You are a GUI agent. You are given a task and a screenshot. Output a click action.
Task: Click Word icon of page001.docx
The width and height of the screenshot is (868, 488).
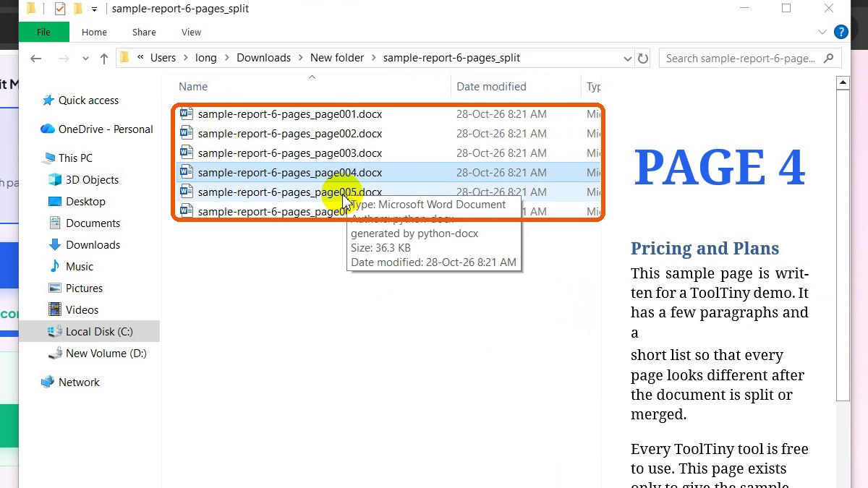click(x=186, y=114)
